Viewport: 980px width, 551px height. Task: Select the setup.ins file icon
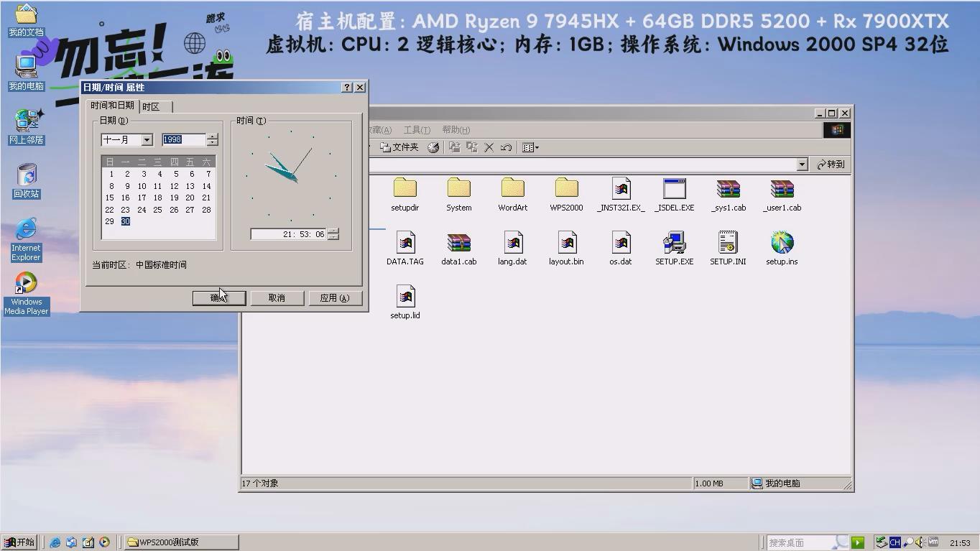pyautogui.click(x=781, y=243)
